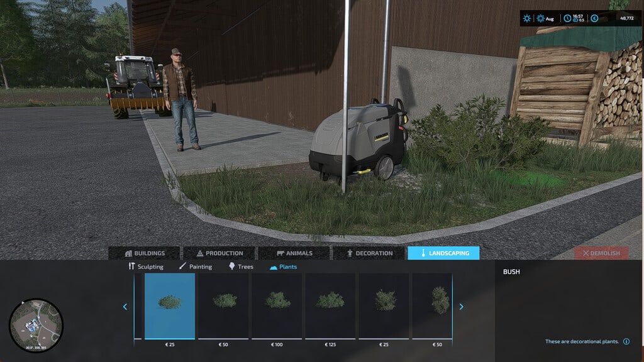Switch to the Production tab
644x362 pixels.
(x=219, y=253)
